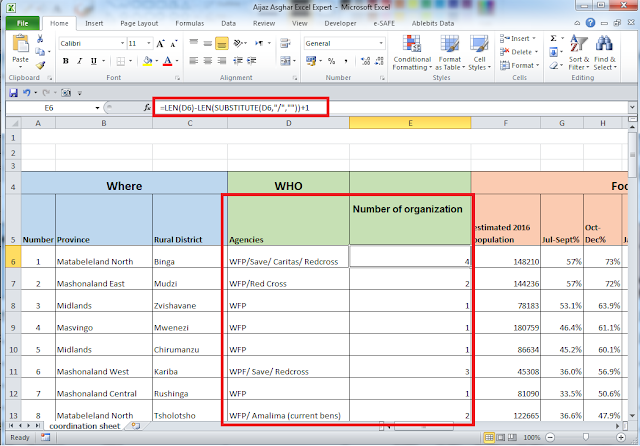Image resolution: width=640 pixels, height=446 pixels.
Task: Toggle Center alignment
Action: point(208,61)
